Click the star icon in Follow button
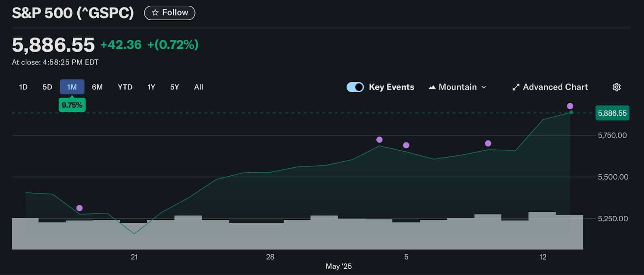The height and width of the screenshot is (275, 644). pos(155,12)
